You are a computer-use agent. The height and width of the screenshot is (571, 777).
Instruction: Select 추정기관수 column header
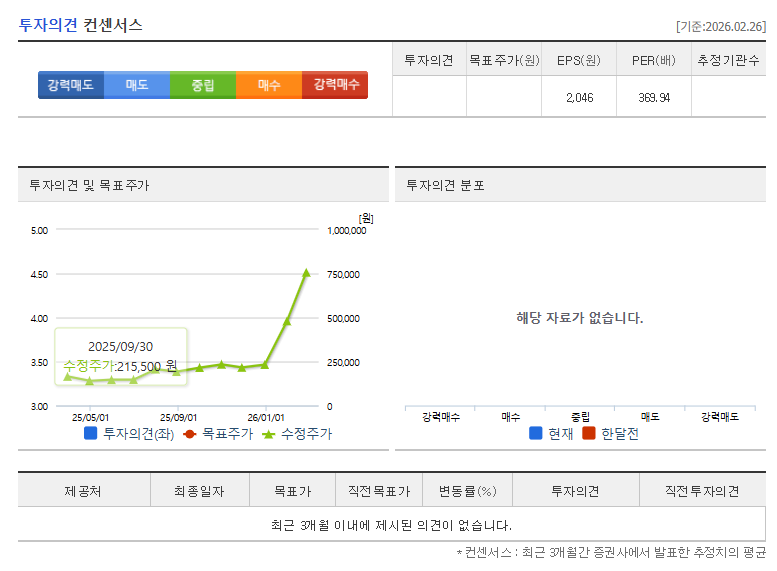pos(728,60)
